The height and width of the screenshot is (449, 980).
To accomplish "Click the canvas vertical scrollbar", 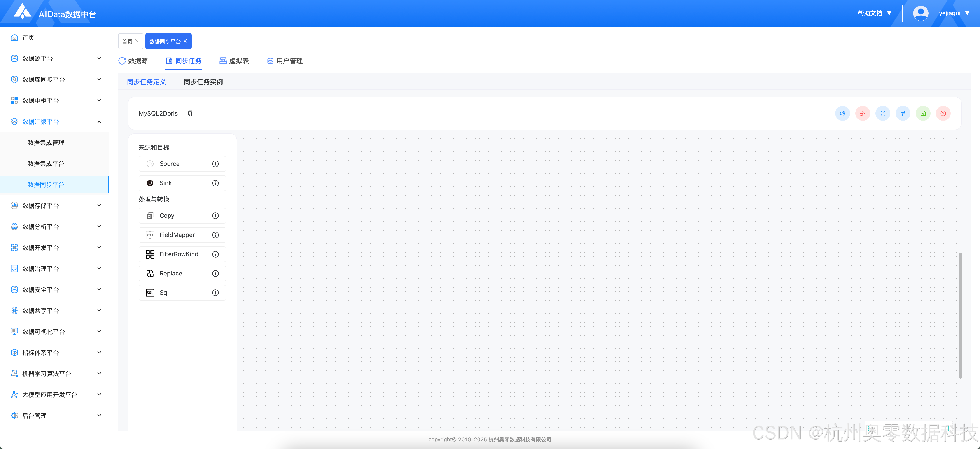I will 960,315.
